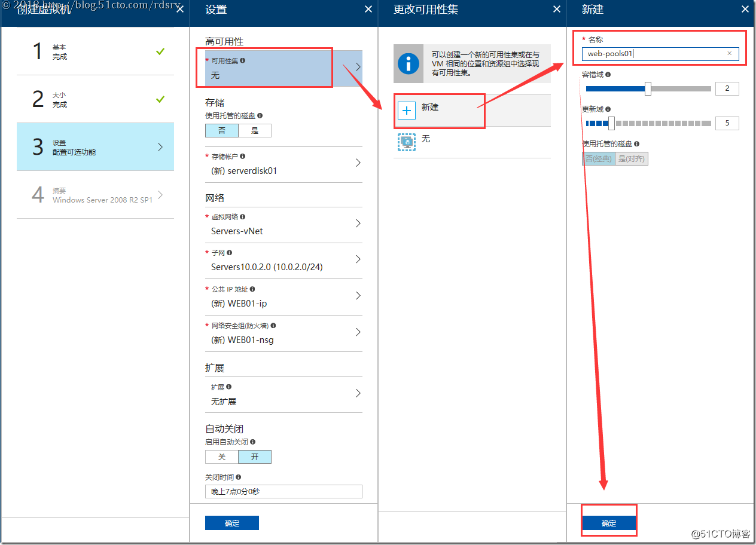Click info icon next to 网络安全组(防火墙)
The width and height of the screenshot is (756, 545).
tap(273, 326)
